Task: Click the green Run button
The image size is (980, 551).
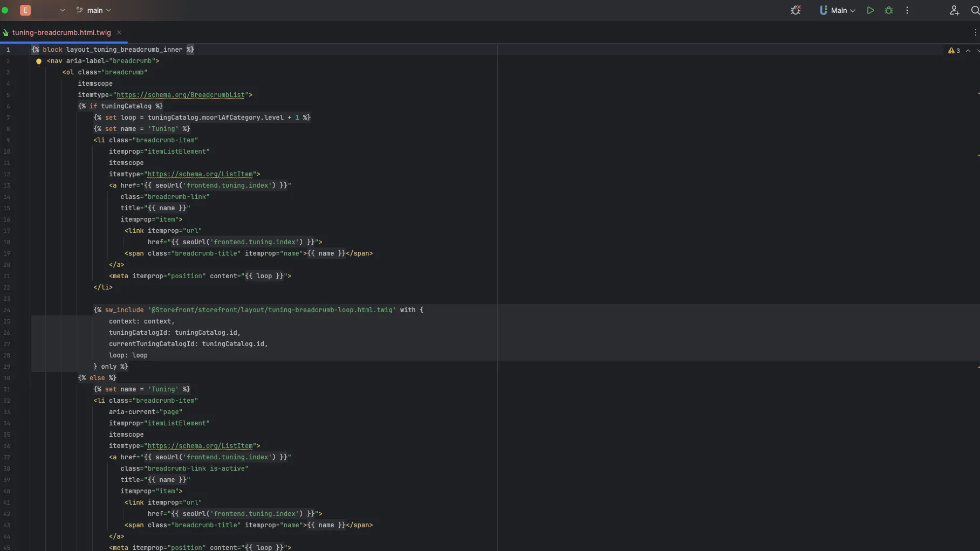Action: point(871,10)
